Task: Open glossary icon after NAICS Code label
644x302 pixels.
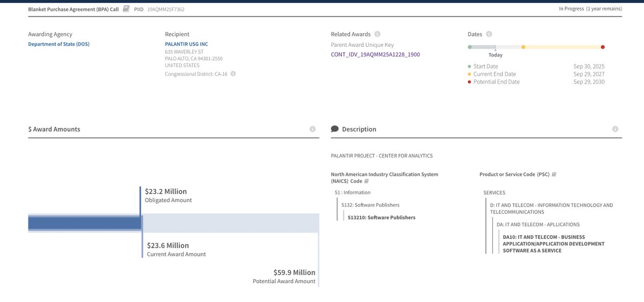Action: (367, 182)
